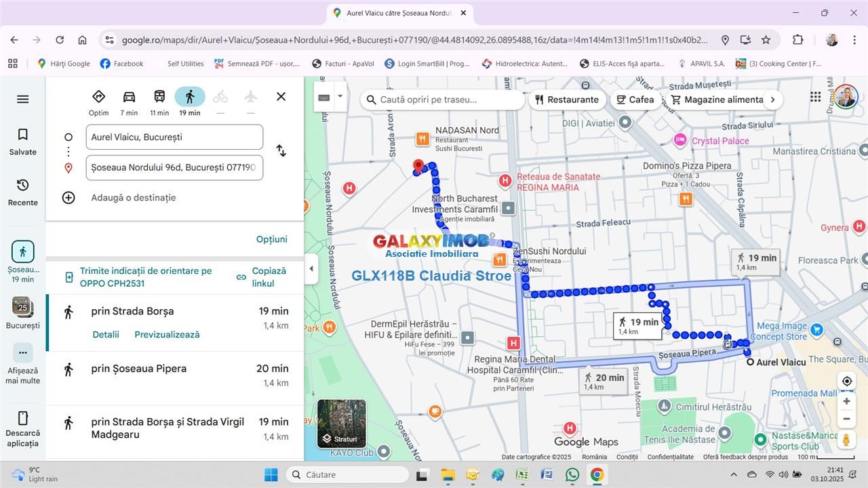The image size is (868, 488).
Task: Open Opțiuni route options
Action: 271,239
